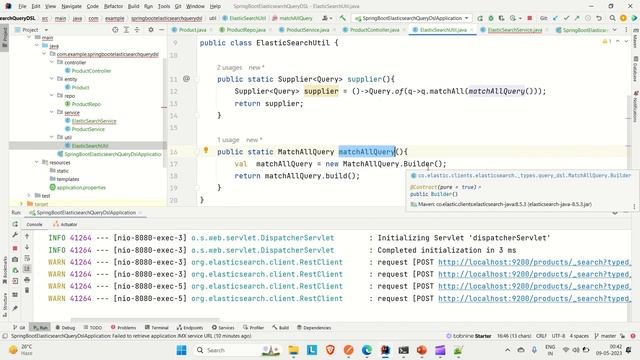Viewport: 640px width, 360px height.
Task: Collapse the service package in the tree
Action: (x=52, y=112)
